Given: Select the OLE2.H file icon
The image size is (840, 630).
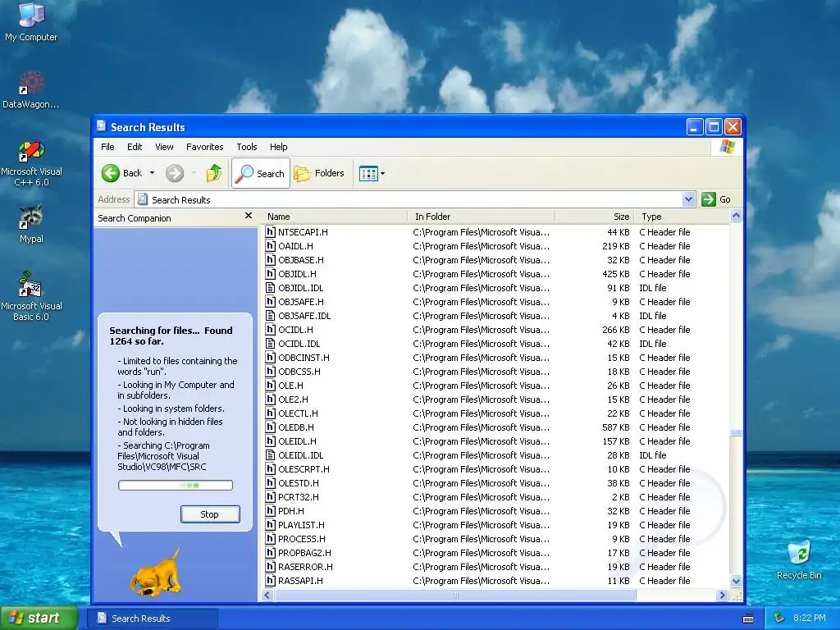Looking at the screenshot, I should [x=271, y=399].
